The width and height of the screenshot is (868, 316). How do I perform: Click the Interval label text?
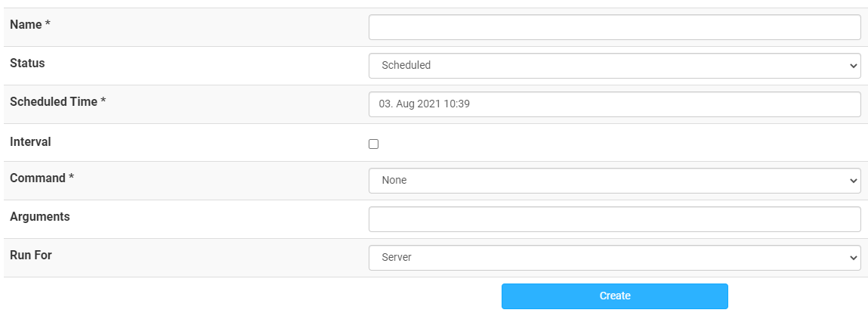pyautogui.click(x=30, y=142)
